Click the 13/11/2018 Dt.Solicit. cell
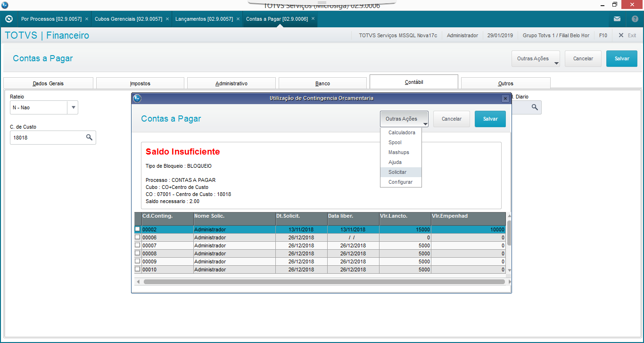 pos(301,229)
